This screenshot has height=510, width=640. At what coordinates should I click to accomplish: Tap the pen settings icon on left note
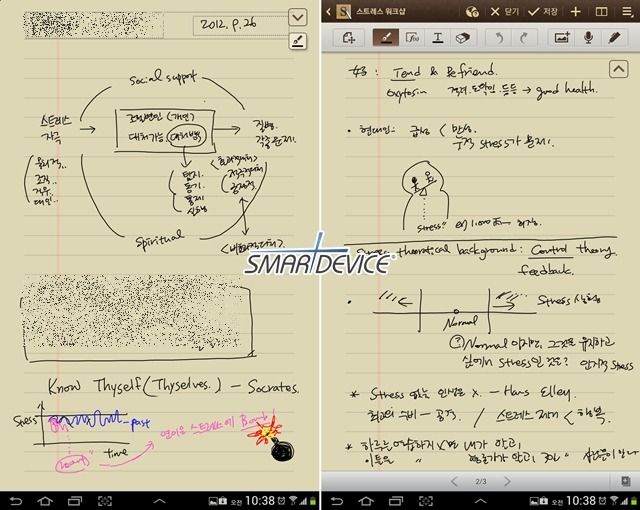(x=298, y=41)
